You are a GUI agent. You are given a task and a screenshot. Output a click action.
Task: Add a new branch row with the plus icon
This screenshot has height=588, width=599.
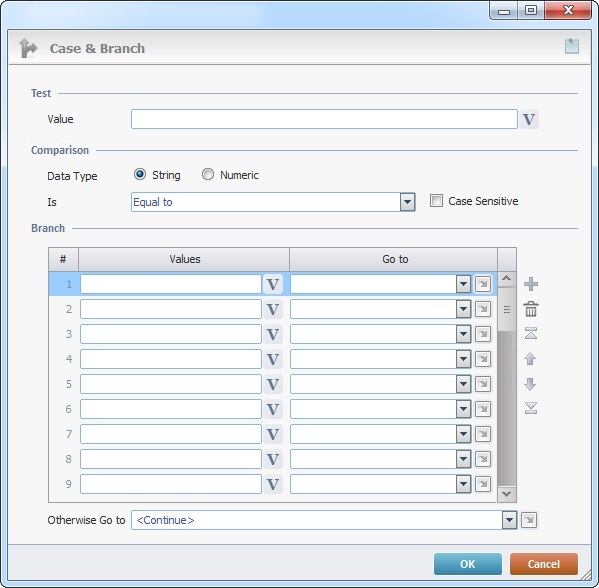(531, 284)
